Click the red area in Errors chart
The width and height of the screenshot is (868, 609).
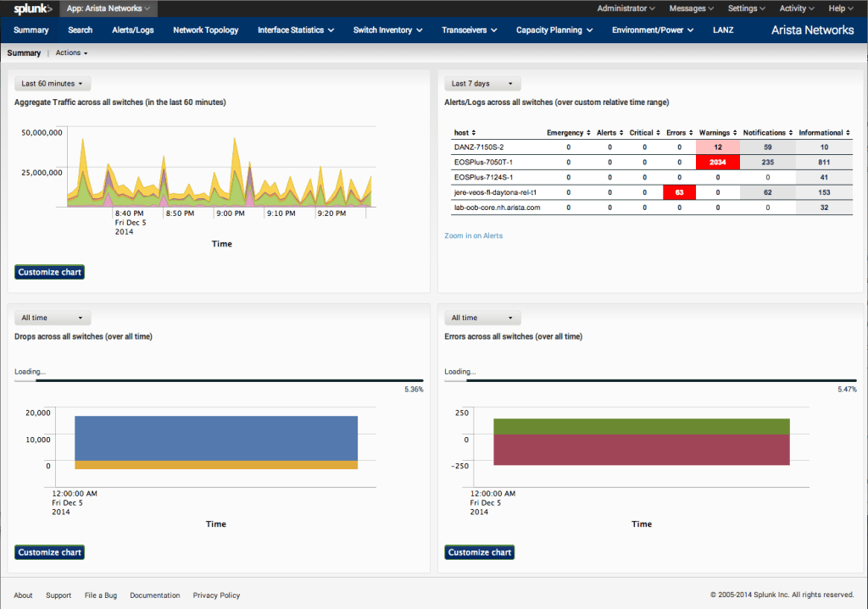pyautogui.click(x=642, y=450)
